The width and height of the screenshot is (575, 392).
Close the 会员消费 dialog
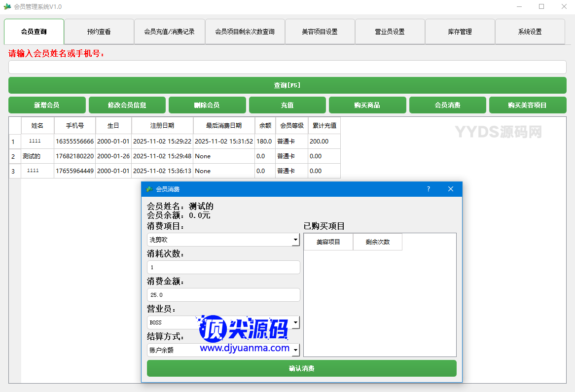tap(450, 189)
